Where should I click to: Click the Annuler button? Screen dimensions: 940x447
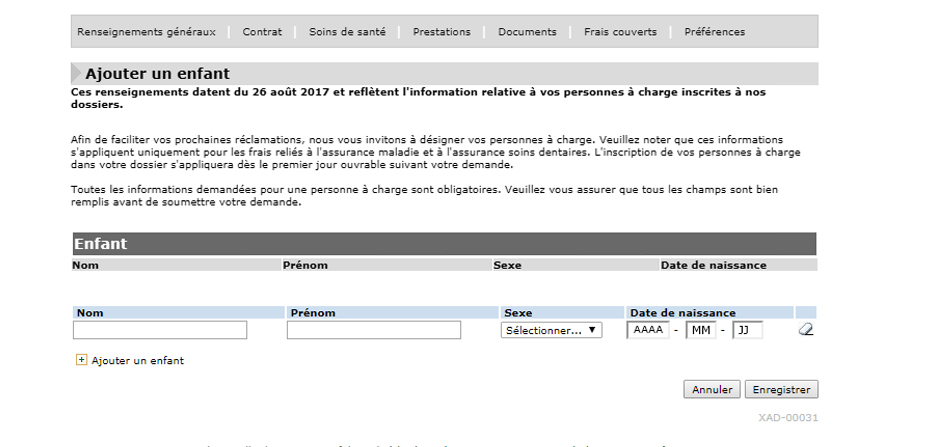(712, 389)
